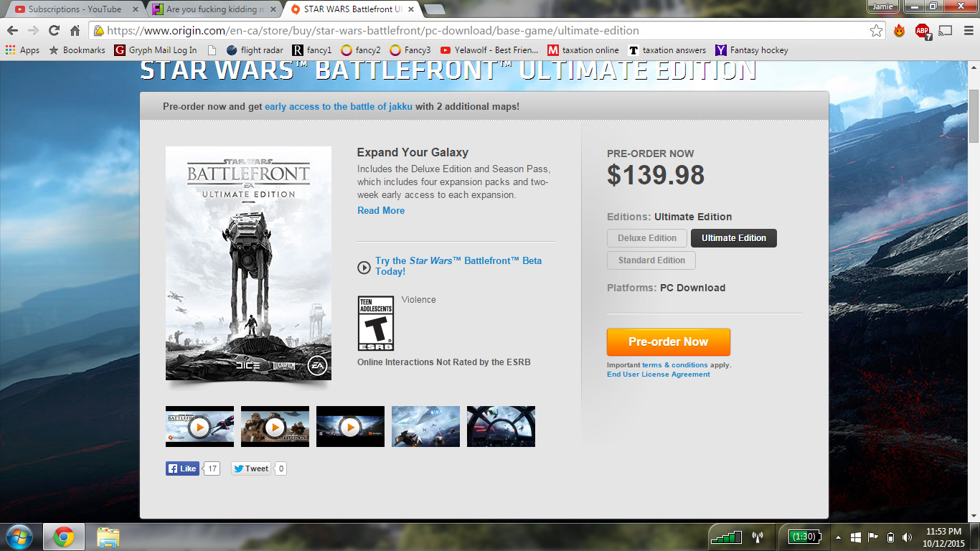Select the Standard Edition option
The width and height of the screenshot is (980, 551).
[x=651, y=260]
